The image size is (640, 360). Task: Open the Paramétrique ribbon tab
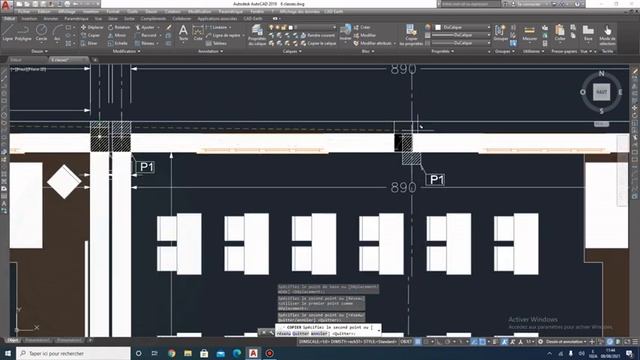[76, 19]
